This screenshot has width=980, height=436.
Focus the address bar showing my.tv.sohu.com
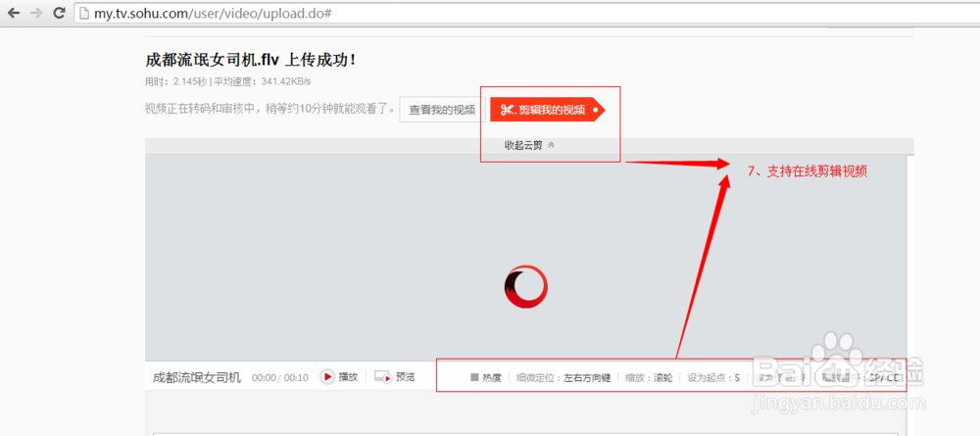click(x=527, y=13)
